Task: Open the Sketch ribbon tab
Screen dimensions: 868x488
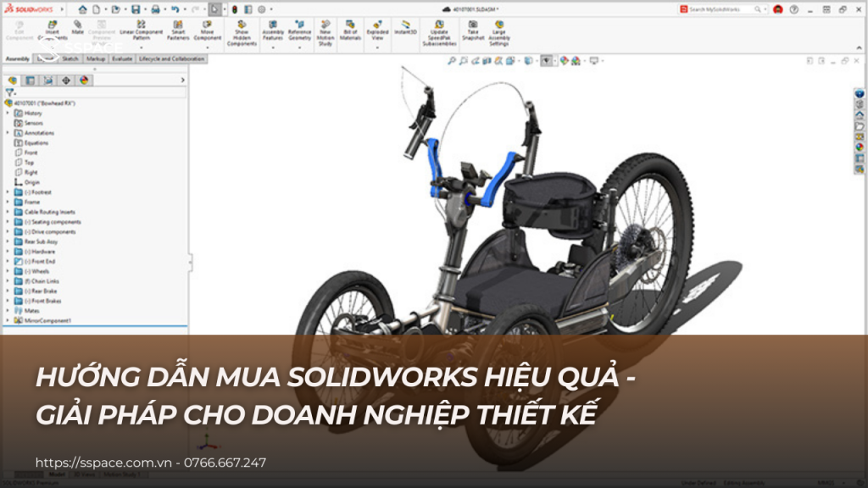Action: (x=70, y=58)
